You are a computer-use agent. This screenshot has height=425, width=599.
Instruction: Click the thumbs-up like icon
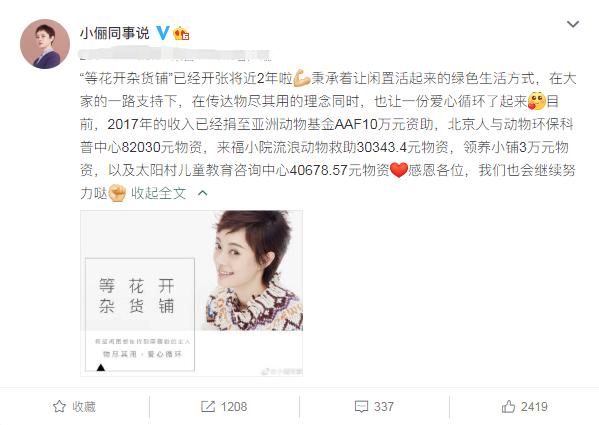508,406
